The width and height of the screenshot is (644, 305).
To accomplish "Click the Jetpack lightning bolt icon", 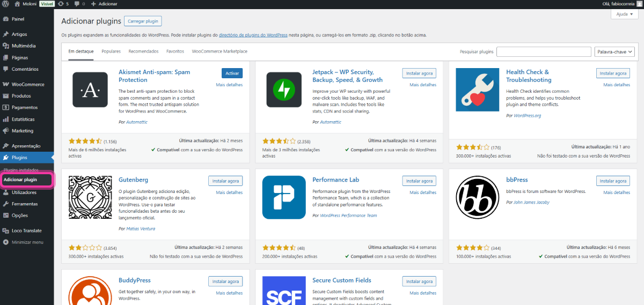I will point(284,90).
